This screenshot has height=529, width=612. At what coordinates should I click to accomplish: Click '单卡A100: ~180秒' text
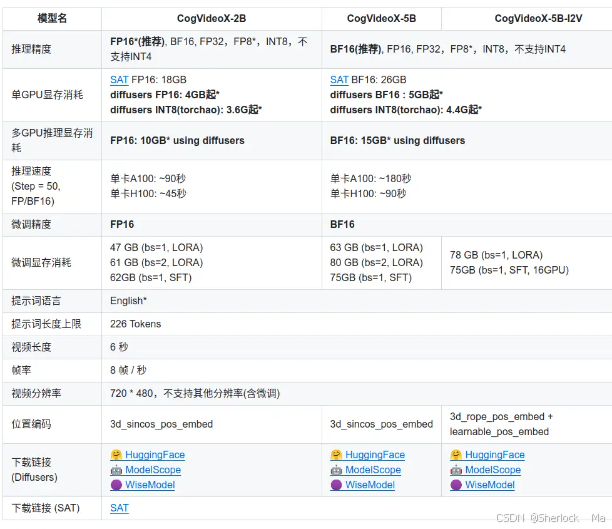coord(370,178)
